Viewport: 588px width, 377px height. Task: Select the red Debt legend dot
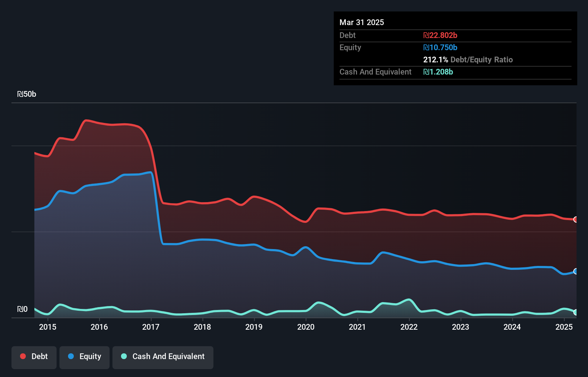click(22, 356)
